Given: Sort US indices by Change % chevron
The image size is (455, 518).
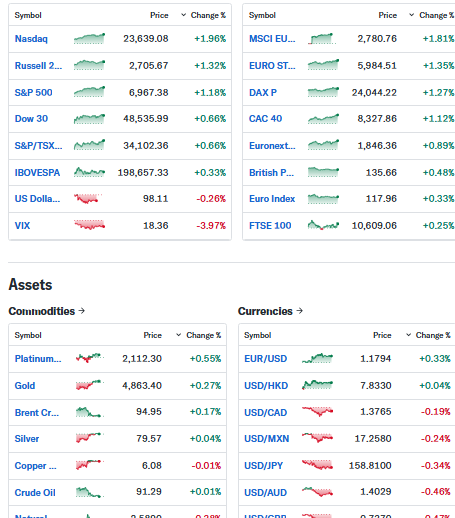Looking at the screenshot, I should (183, 15).
